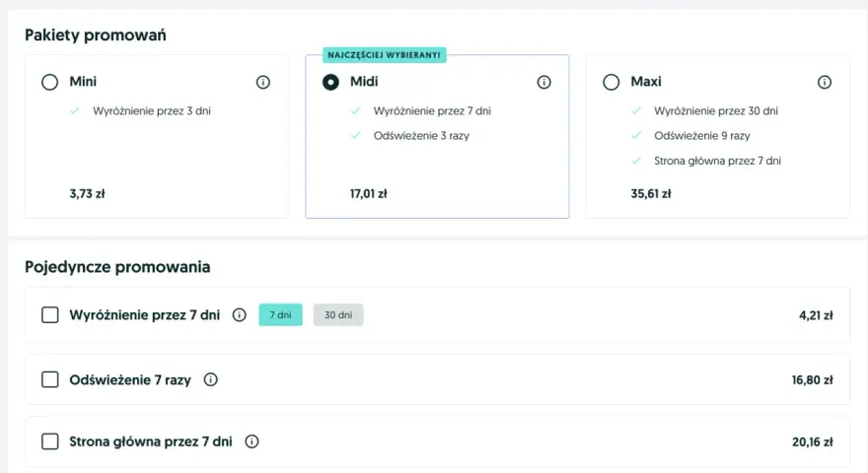Viewport: 868px width, 473px height.
Task: Click Wyróżnienie przez 7 dni in Midi card
Action: 432,111
